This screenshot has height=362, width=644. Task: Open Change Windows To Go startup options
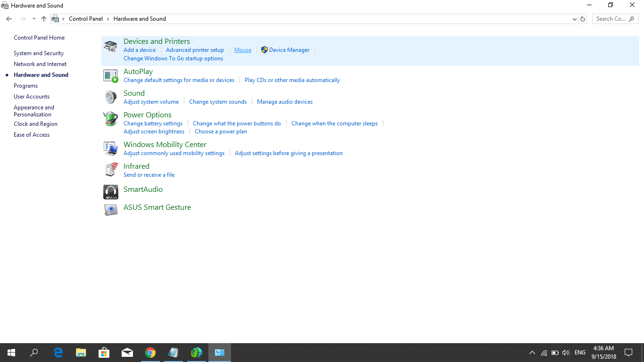(173, 58)
